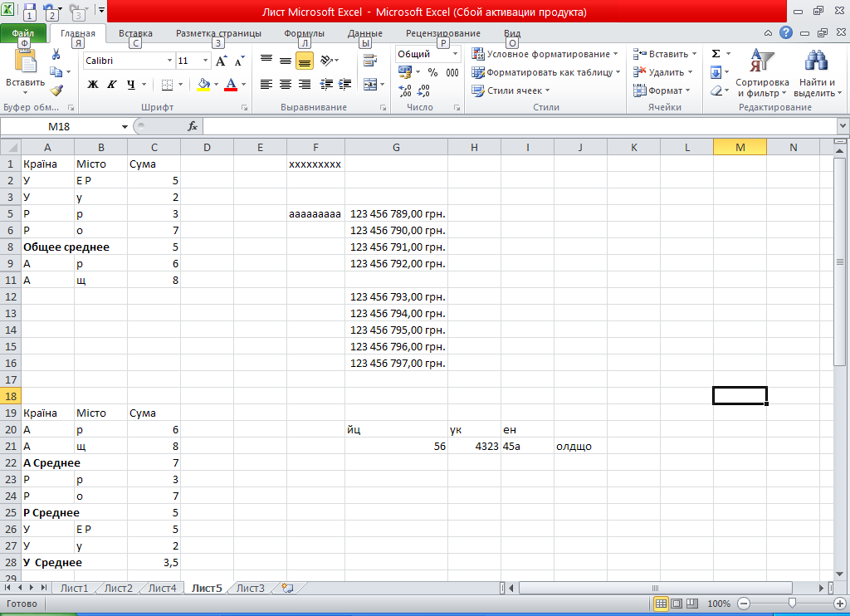Viewport: 850px width, 616px height.
Task: Switch to Данные ribbon tab
Action: (365, 33)
